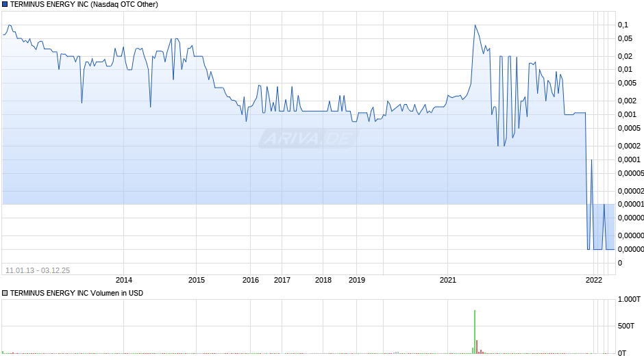Image resolution: width=644 pixels, height=360 pixels.
Task: Click the 0,0005 price axis label
Action: click(629, 128)
